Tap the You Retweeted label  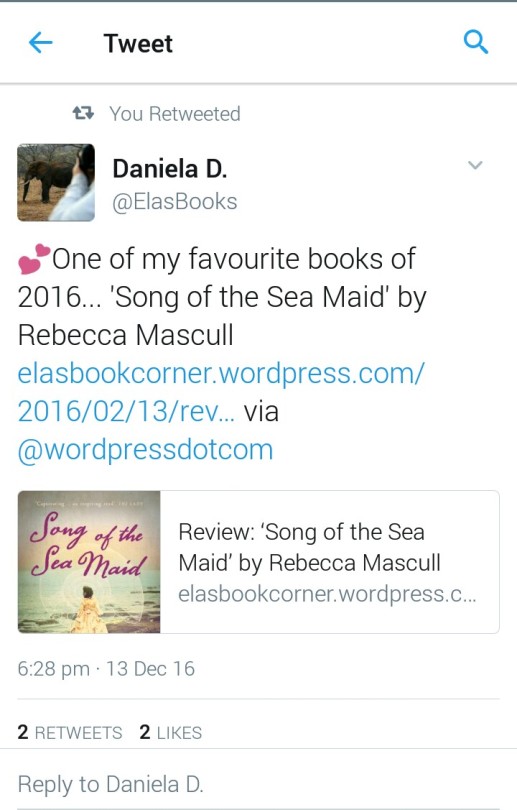[175, 114]
